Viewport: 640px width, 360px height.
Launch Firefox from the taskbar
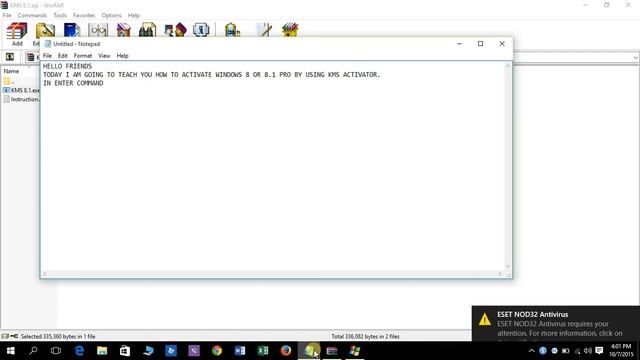tap(286, 351)
